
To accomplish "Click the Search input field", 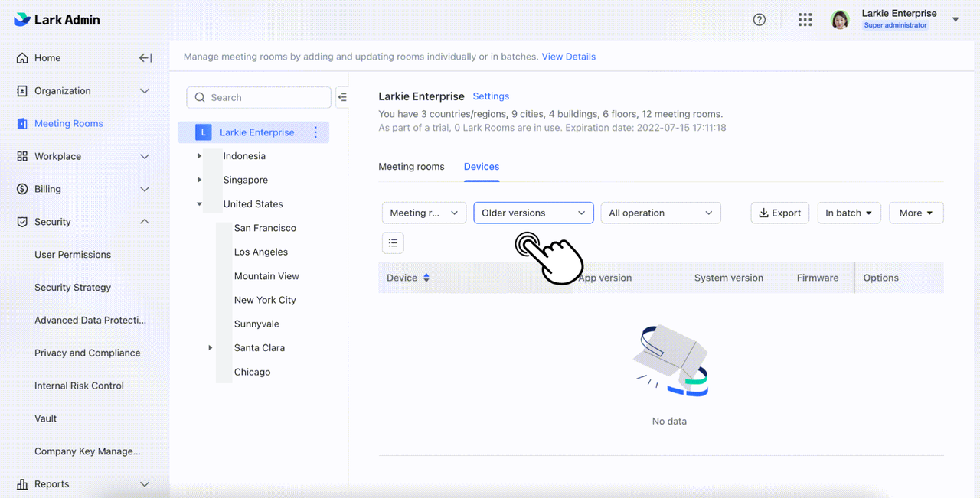I will point(259,97).
